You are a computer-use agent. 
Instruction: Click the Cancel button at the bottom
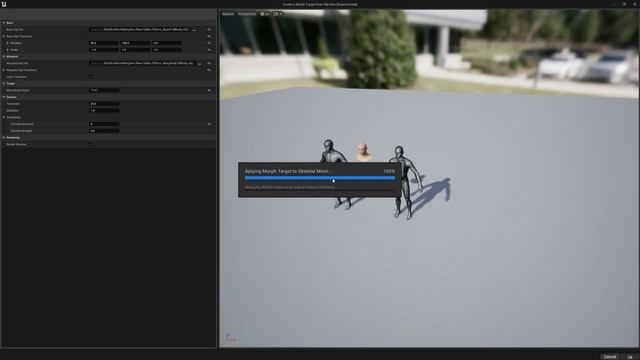click(x=610, y=357)
